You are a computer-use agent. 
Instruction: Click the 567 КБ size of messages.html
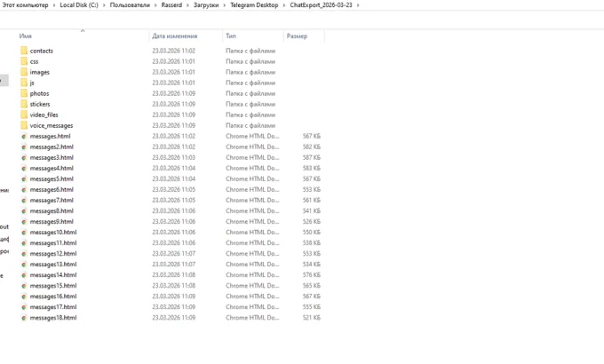tap(311, 136)
